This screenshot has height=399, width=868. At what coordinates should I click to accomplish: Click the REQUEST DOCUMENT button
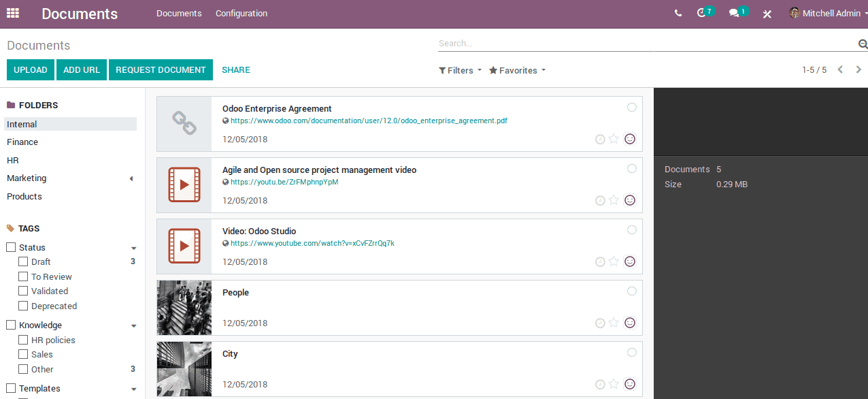(161, 69)
